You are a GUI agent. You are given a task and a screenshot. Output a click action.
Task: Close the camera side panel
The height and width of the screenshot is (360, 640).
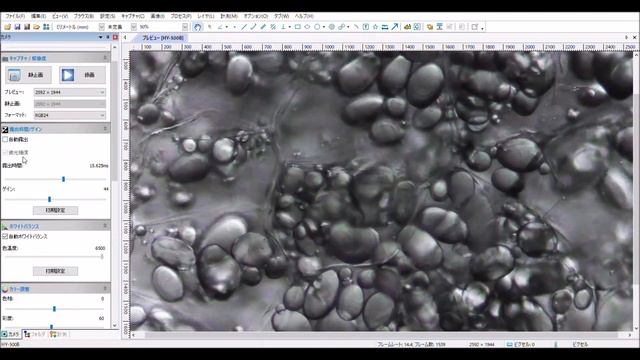click(x=116, y=37)
